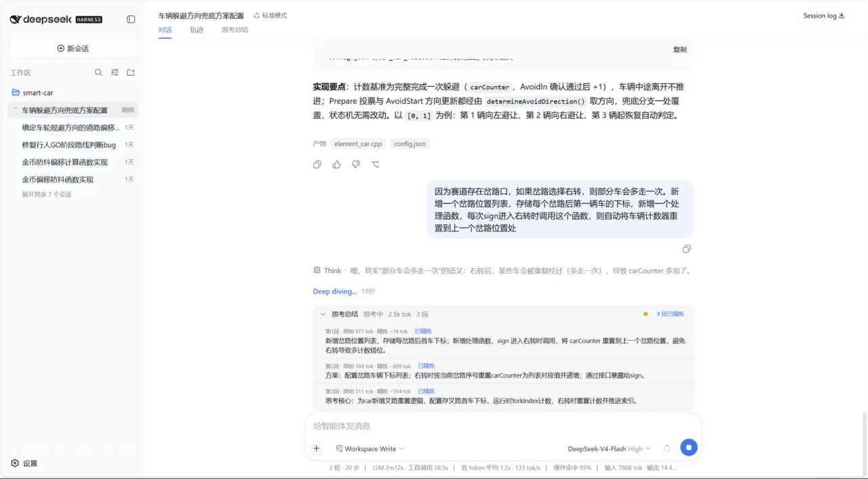The width and height of the screenshot is (868, 479).
Task: Switch to the 轨迹 tab
Action: click(x=197, y=30)
